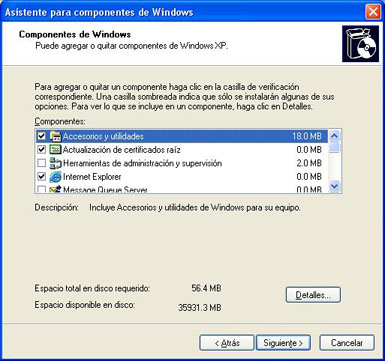385x361 pixels.
Task: Enable Herramientas de administración y supervisión checkbox
Action: tap(41, 163)
